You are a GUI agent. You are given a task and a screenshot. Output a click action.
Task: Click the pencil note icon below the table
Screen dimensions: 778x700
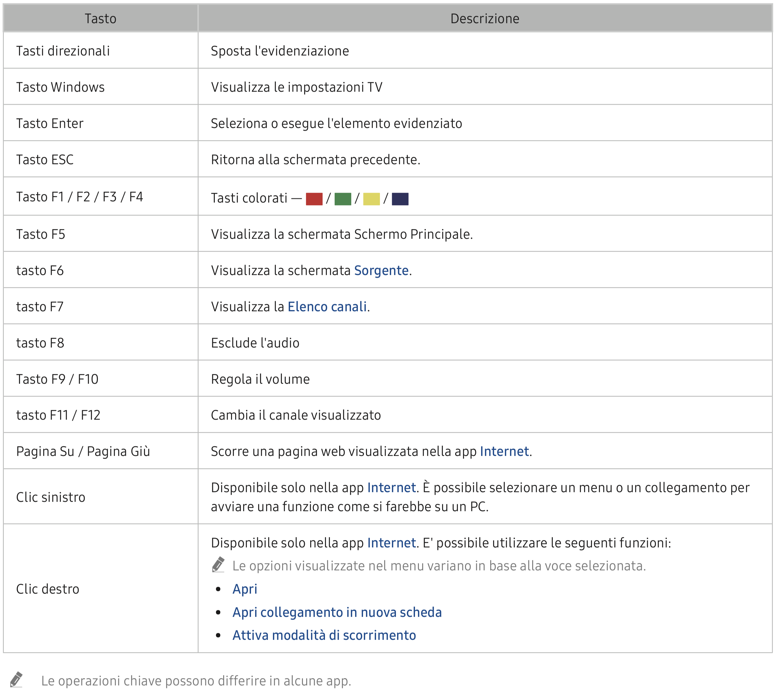(x=17, y=679)
